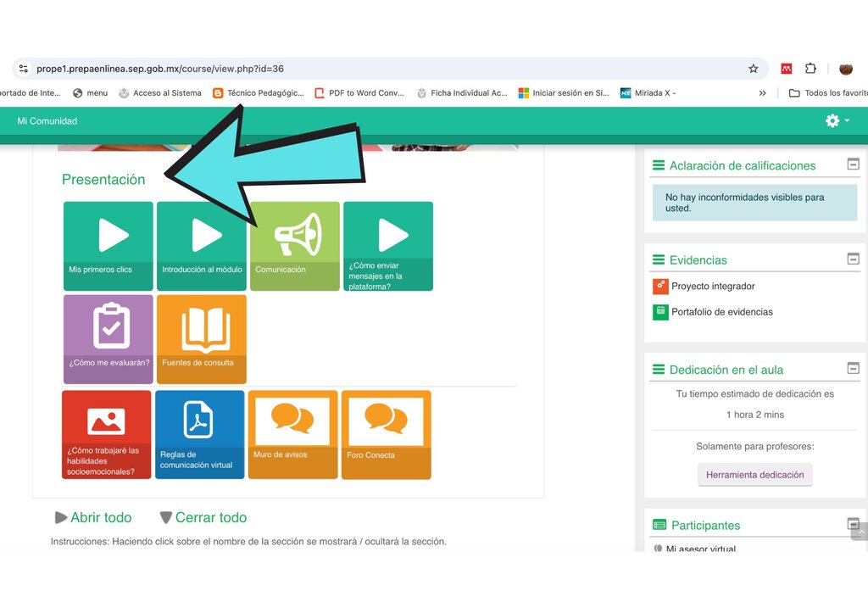This screenshot has height=613, width=868.
Task: Open the Mi Comunidad menu
Action: (x=47, y=120)
